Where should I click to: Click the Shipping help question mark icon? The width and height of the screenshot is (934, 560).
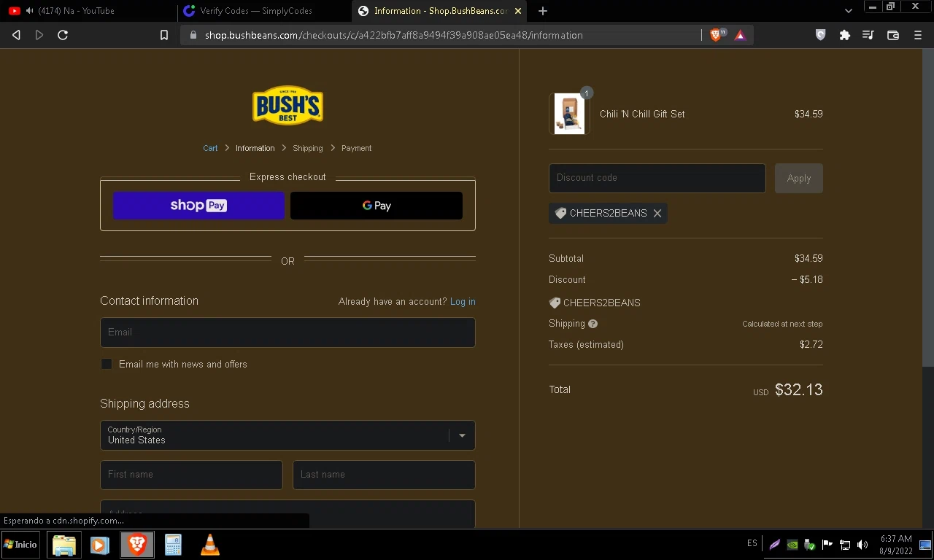[x=593, y=324]
